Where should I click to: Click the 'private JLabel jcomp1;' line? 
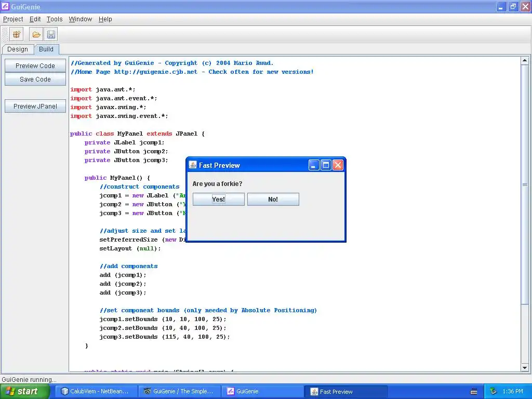(x=125, y=142)
